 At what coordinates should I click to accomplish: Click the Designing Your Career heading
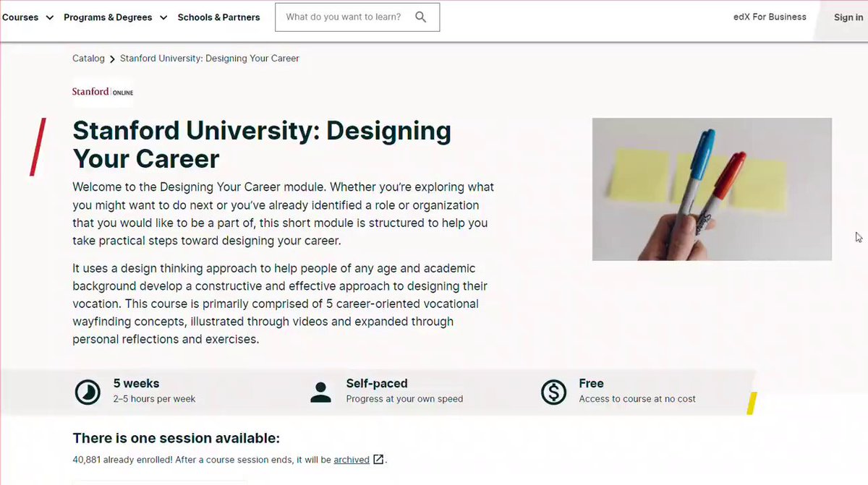pyautogui.click(x=262, y=144)
